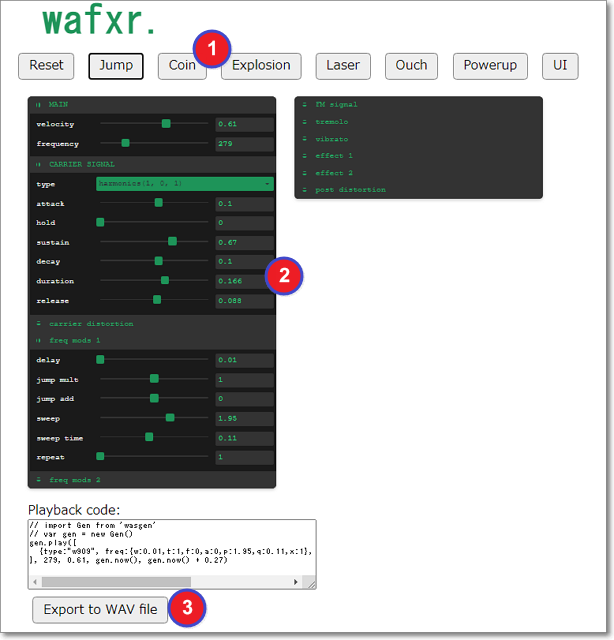Viewport: 614px width, 640px height.
Task: Select the Ouch sound preset
Action: 411,66
